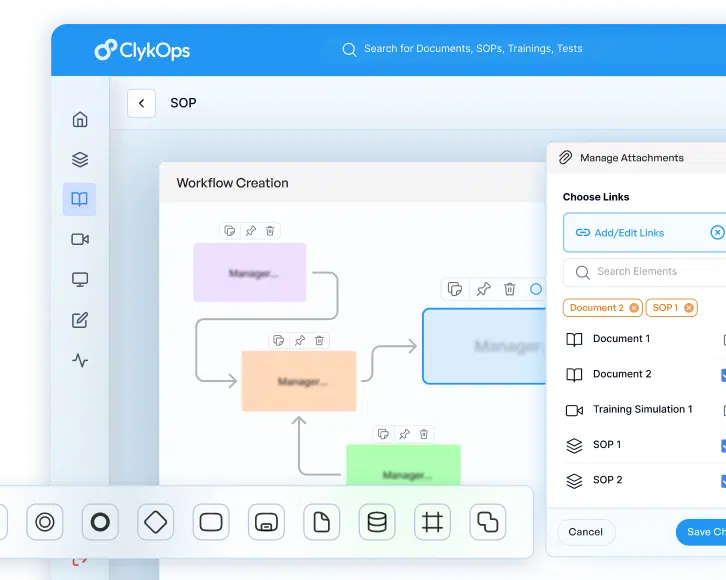
Task: Collapse the Add/Edit Links section
Action: pos(716,232)
